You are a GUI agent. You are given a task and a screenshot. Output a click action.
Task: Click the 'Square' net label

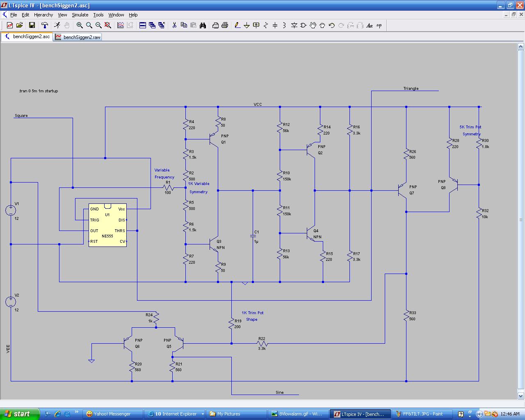coord(21,116)
